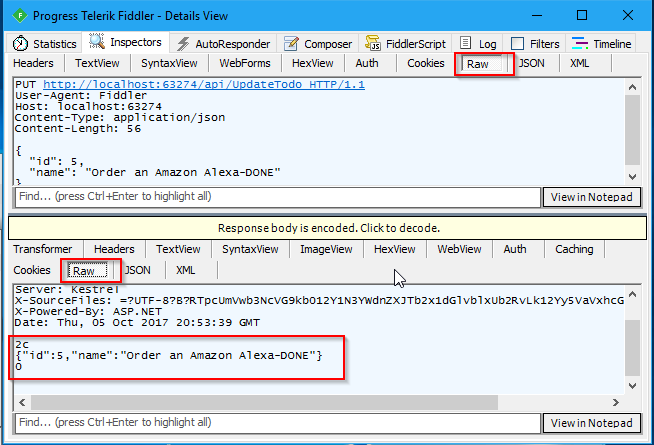Minimize the Fiddler Details View window
654x445 pixels.
[537, 16]
